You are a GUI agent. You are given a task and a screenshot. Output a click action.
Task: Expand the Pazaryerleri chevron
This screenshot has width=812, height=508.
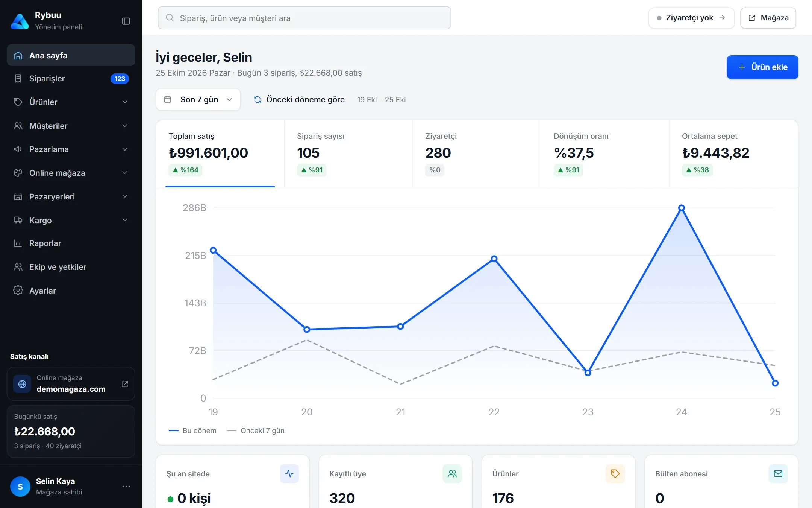[x=125, y=196]
